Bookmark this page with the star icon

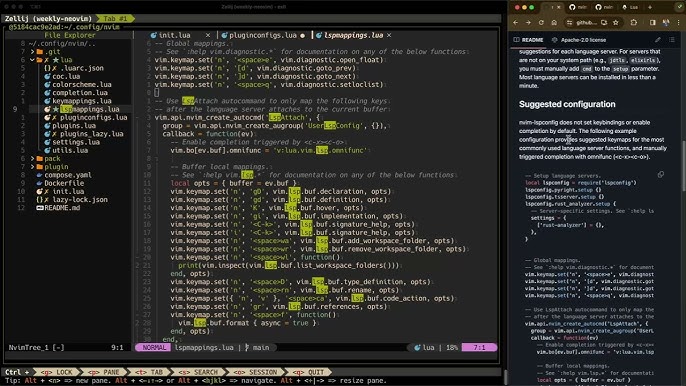click(x=616, y=23)
